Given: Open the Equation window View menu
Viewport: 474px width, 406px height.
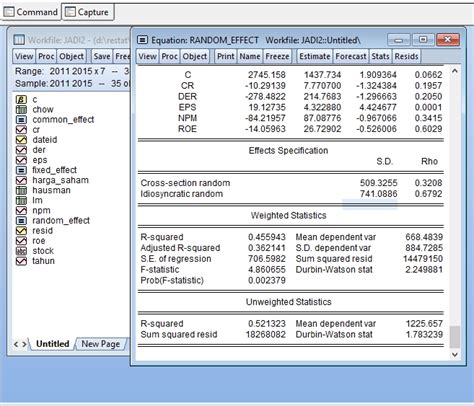Looking at the screenshot, I should [x=148, y=56].
